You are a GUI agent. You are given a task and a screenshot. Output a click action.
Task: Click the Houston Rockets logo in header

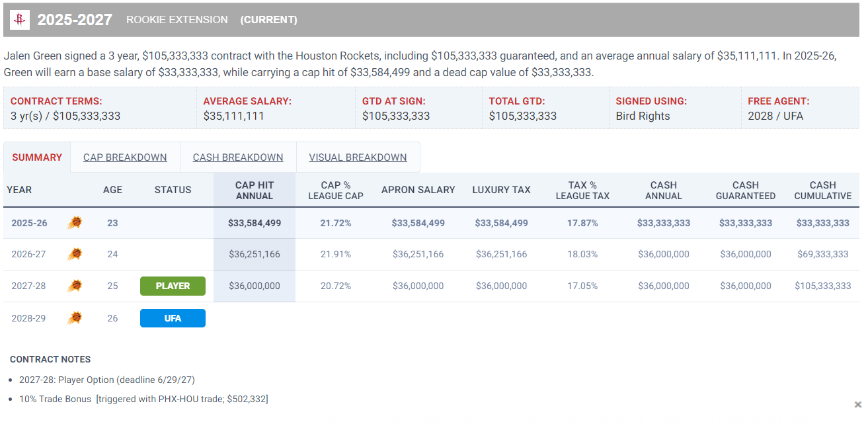click(20, 20)
